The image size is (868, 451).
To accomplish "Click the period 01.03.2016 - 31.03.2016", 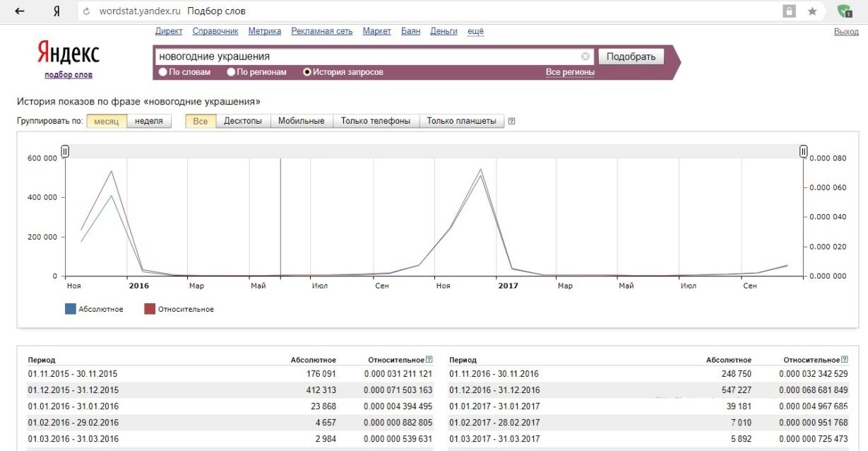I will coord(73,438).
